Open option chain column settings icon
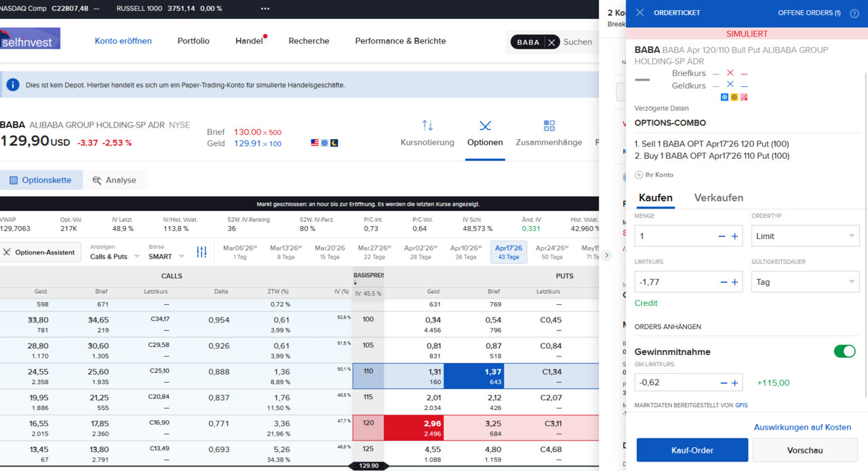Viewport: 868px width, 471px height. pos(201,252)
